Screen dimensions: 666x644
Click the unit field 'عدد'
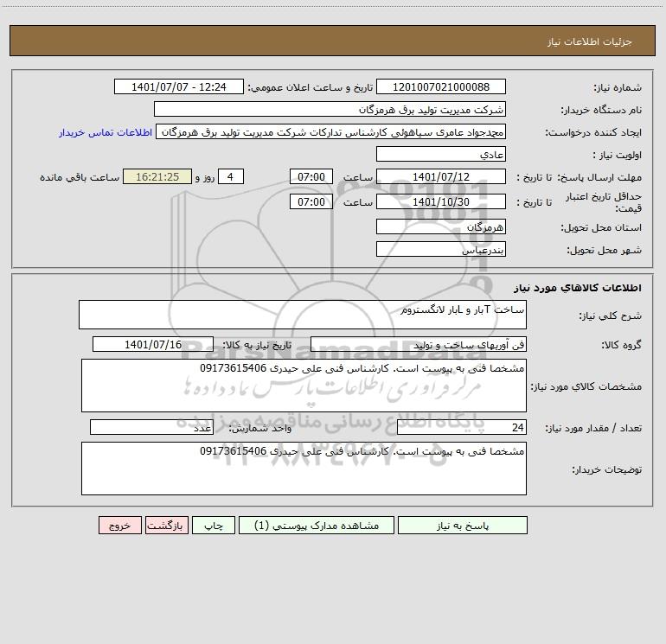point(151,427)
